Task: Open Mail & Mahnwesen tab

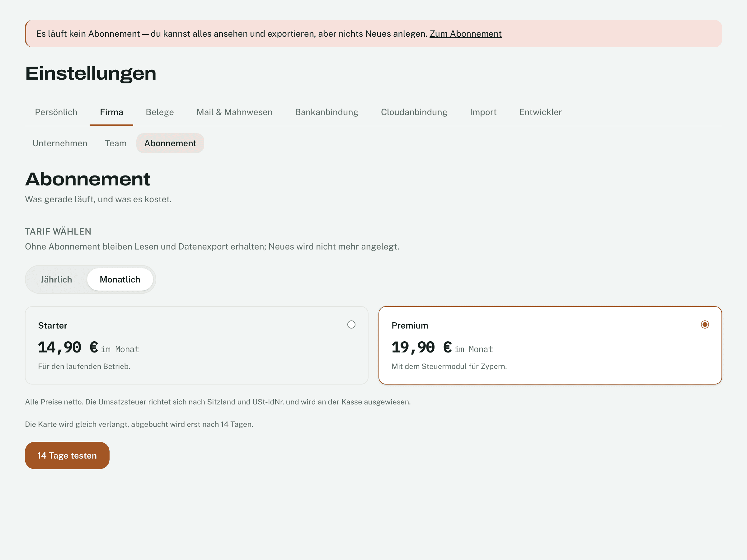Action: coord(234,112)
